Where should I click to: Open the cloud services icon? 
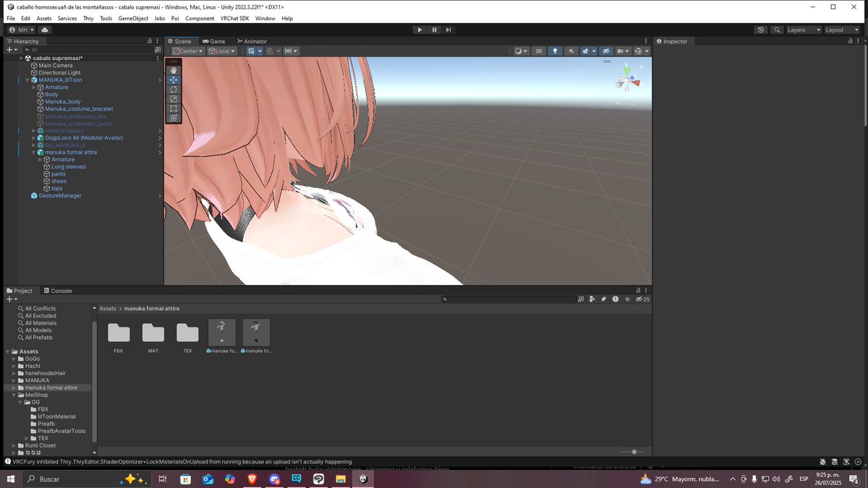(45, 30)
